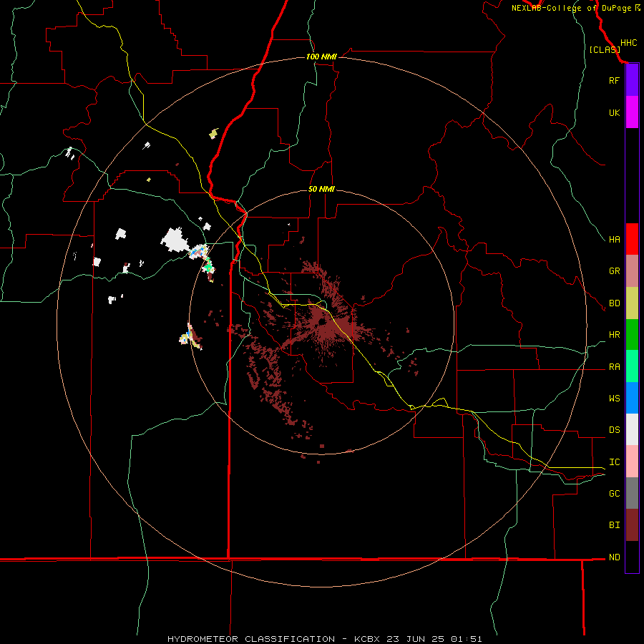The image size is (644, 644).
Task: Click the ND legend label
Action: point(614,557)
